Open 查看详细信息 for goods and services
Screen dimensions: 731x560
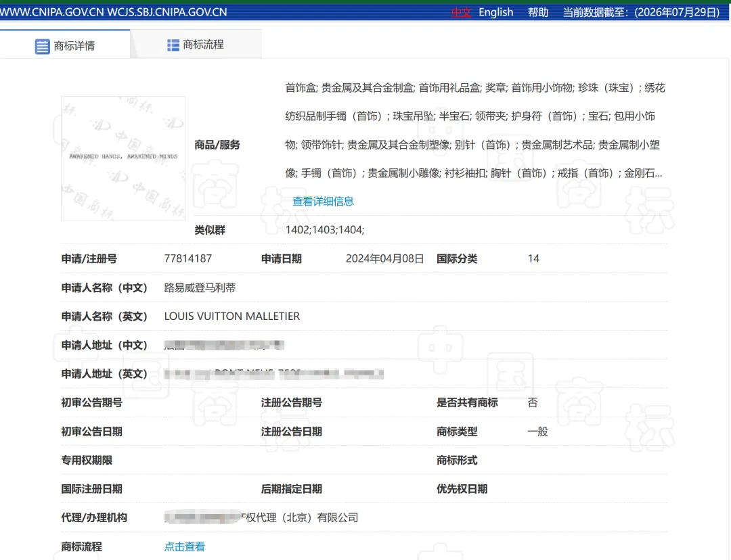coord(323,202)
